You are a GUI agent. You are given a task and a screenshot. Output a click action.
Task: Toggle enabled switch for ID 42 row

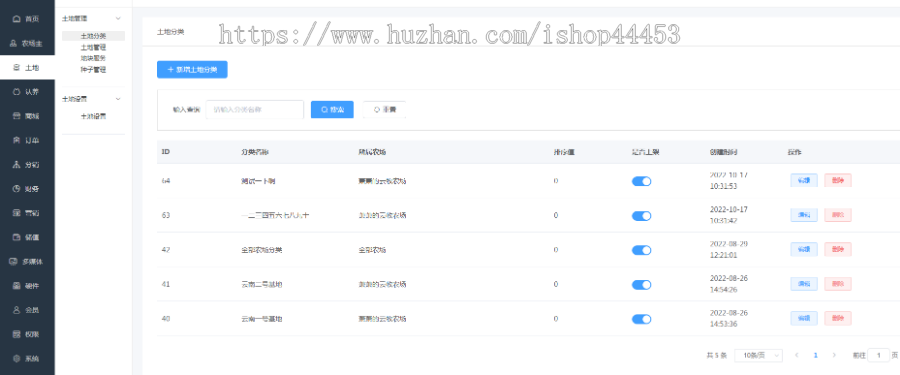641,250
